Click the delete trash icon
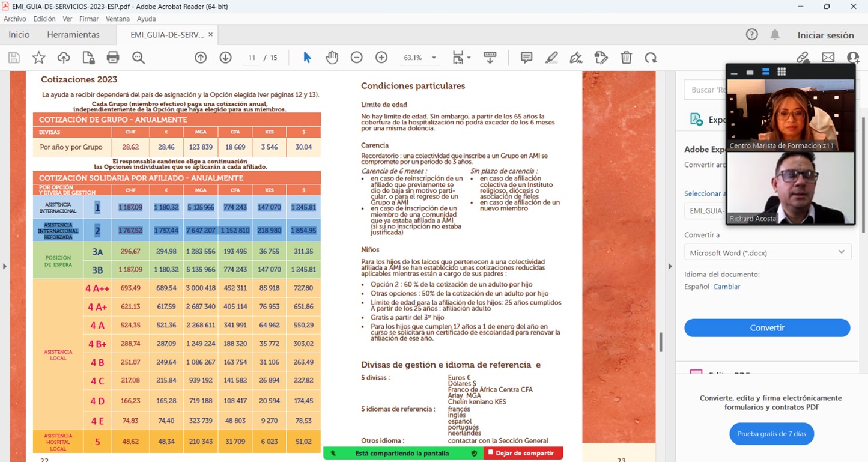This screenshot has width=868, height=462. pos(626,58)
